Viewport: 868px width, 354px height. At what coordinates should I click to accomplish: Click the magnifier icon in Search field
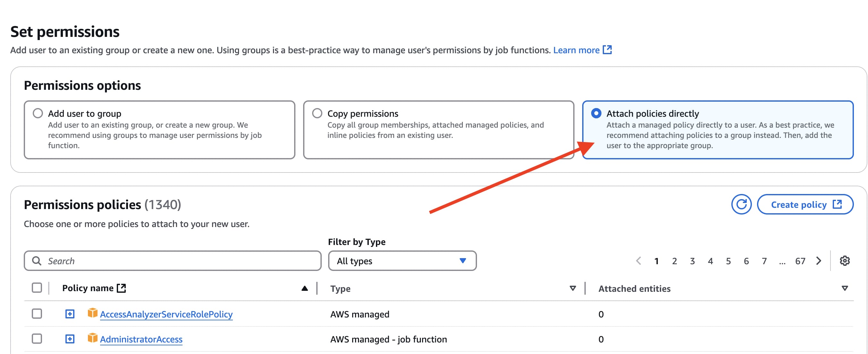click(36, 261)
